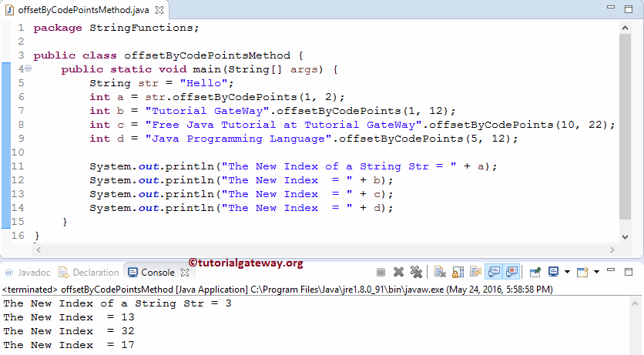
Task: Maximize the Console view panel
Action: (x=629, y=272)
